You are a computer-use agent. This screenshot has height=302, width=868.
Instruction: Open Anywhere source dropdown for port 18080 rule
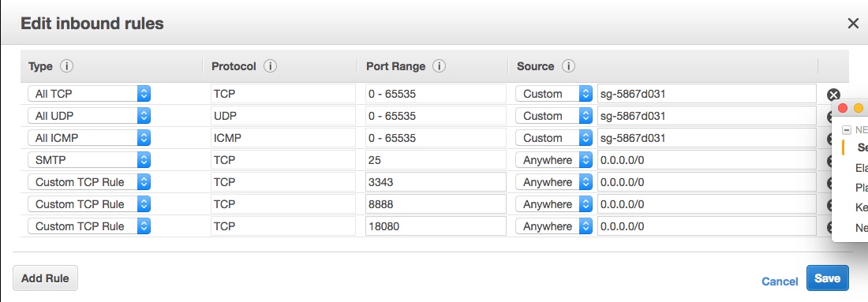(554, 227)
